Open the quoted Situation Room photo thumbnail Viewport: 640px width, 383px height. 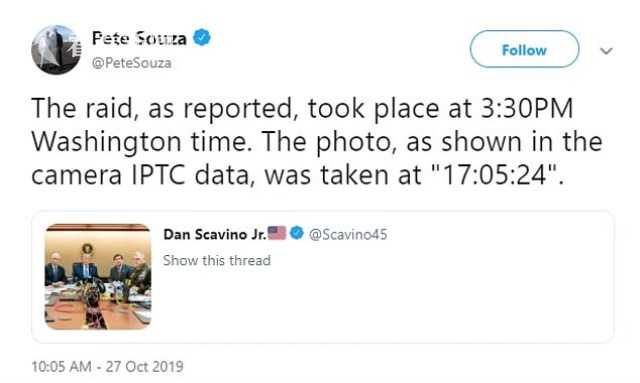pyautogui.click(x=98, y=276)
